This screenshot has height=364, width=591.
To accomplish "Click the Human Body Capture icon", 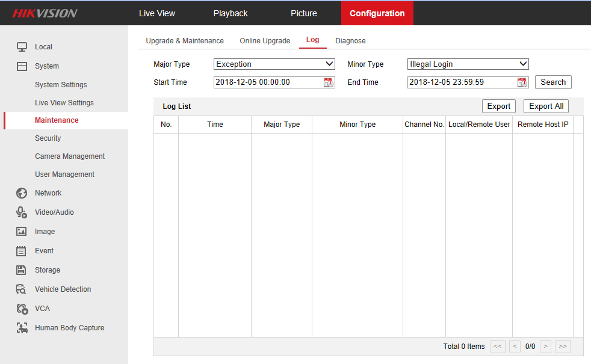I will tap(22, 328).
